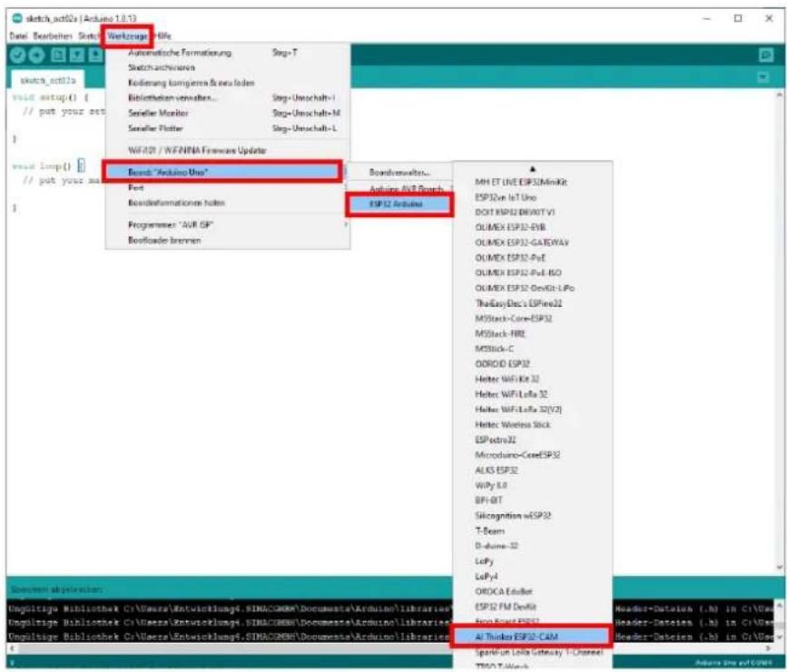Open the tab options dropdown arrow
The width and height of the screenshot is (787, 672).
(762, 77)
